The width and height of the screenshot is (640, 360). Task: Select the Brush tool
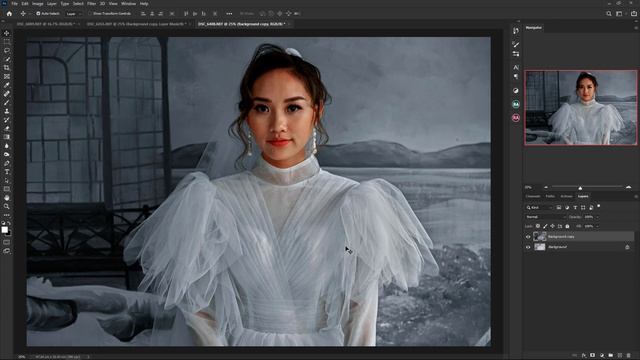(x=7, y=102)
